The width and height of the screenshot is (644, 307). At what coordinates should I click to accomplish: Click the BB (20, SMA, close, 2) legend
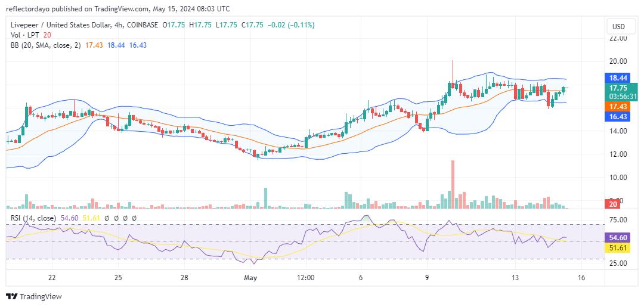coord(47,45)
